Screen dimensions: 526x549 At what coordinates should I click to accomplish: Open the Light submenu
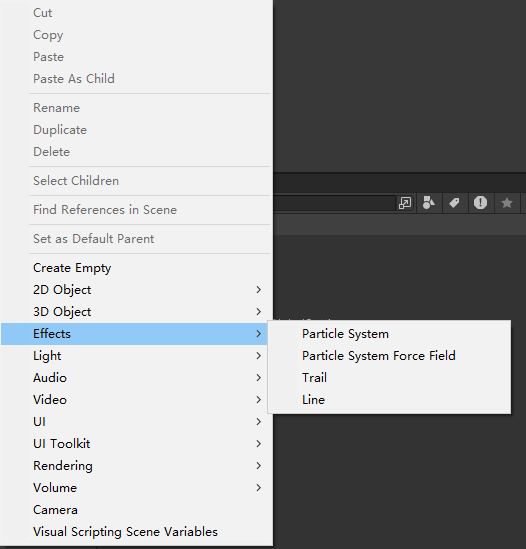click(137, 356)
